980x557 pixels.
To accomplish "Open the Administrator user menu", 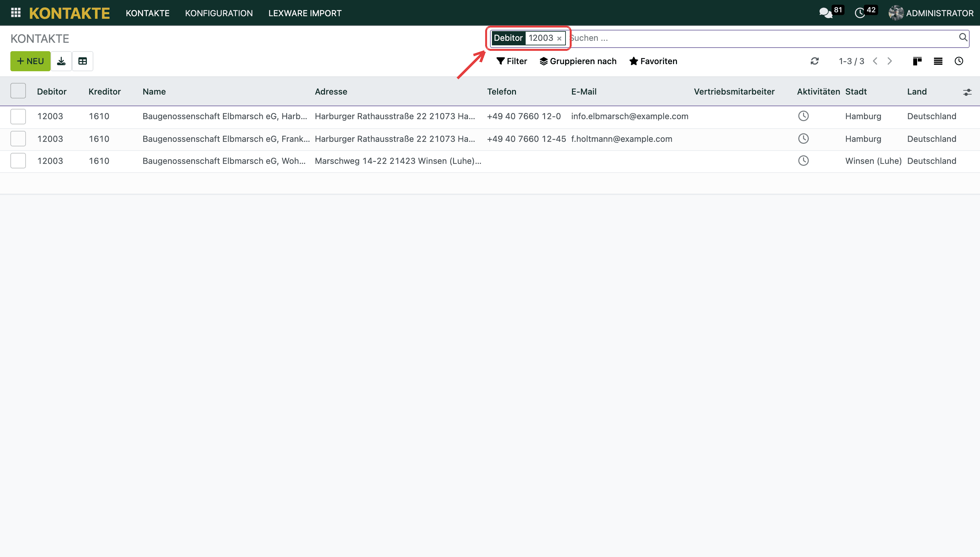I will click(931, 13).
